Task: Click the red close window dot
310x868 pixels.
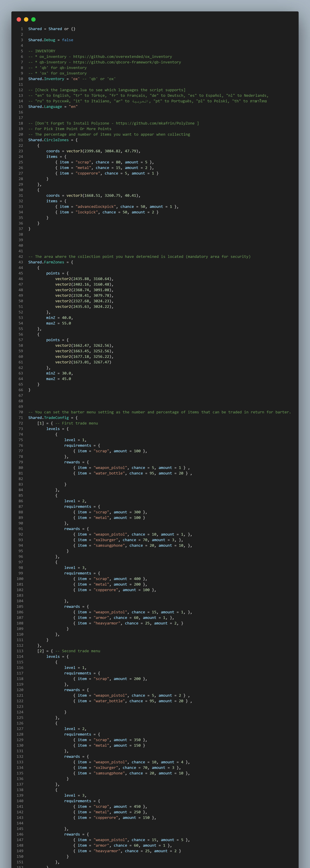Action: (19, 20)
